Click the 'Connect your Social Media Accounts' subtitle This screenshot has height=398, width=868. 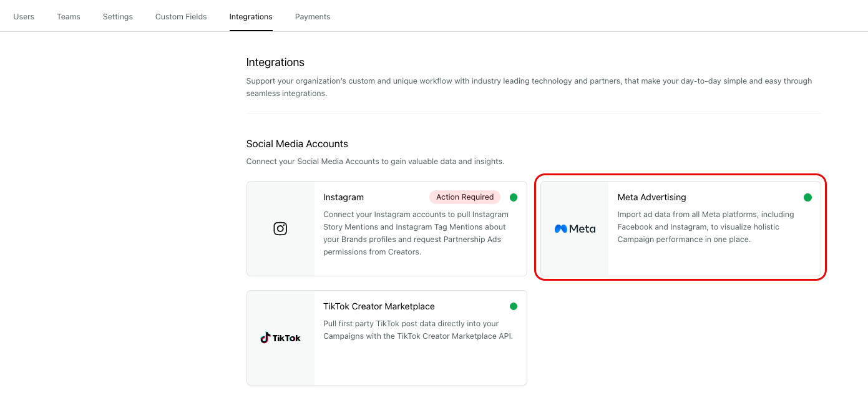375,162
